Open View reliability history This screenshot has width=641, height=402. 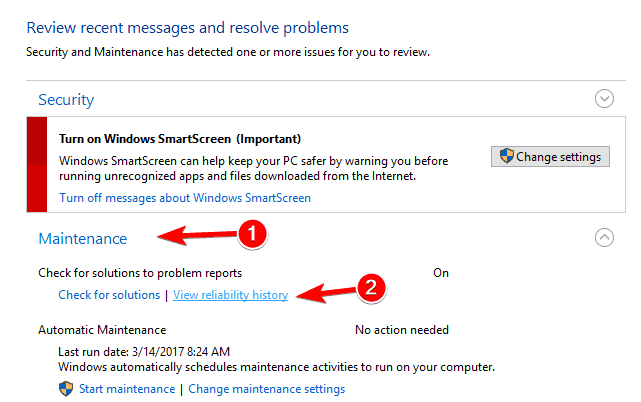231,295
